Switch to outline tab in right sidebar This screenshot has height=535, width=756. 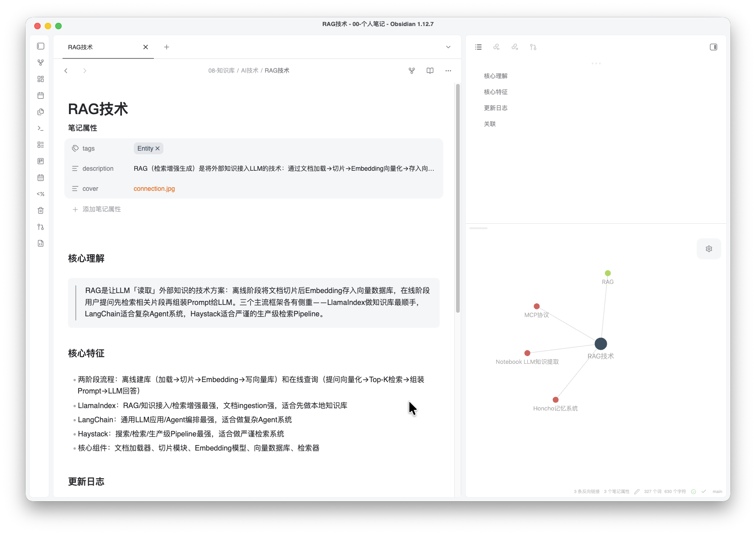coord(478,47)
